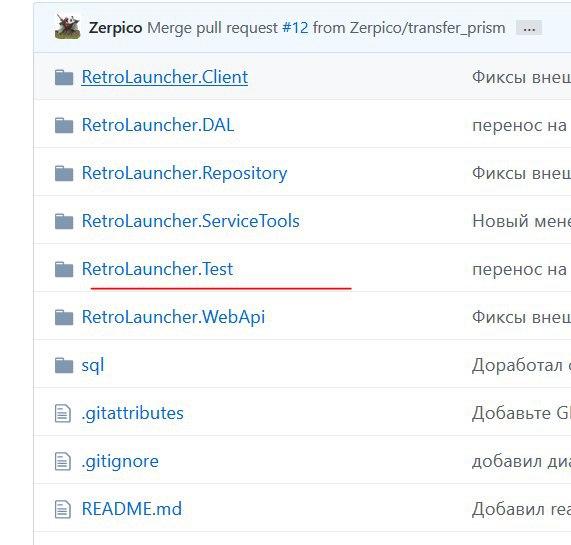Open the RetroLauncher.Test folder
The image size is (571, 545).
[157, 269]
